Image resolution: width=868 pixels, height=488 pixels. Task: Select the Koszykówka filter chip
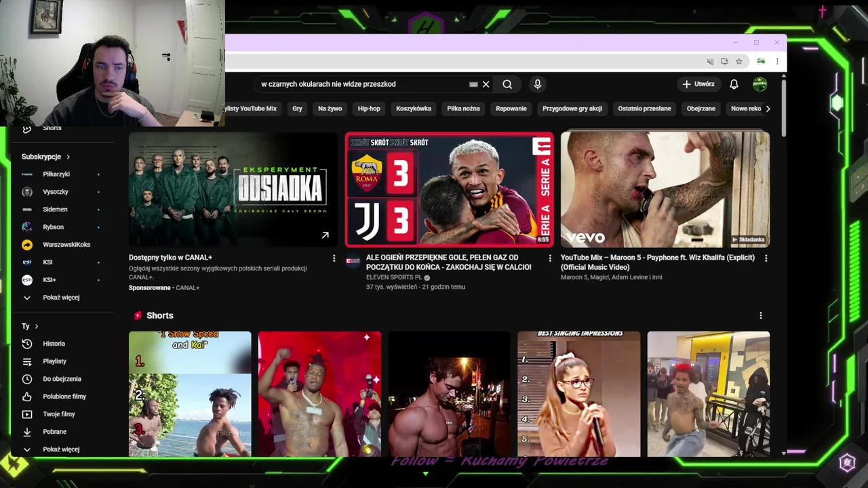click(414, 108)
